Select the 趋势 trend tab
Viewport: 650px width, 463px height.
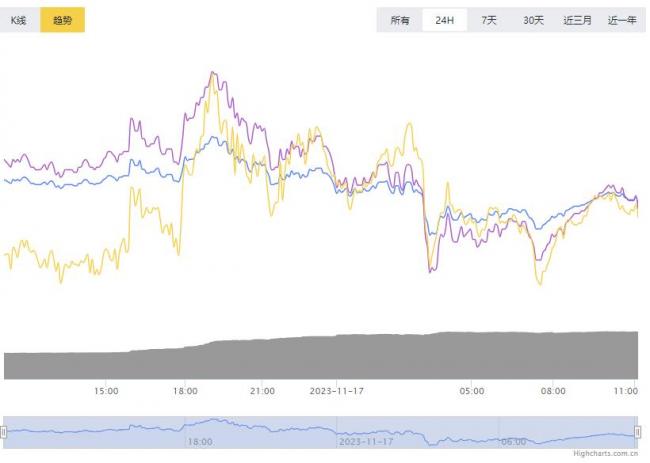[x=62, y=19]
